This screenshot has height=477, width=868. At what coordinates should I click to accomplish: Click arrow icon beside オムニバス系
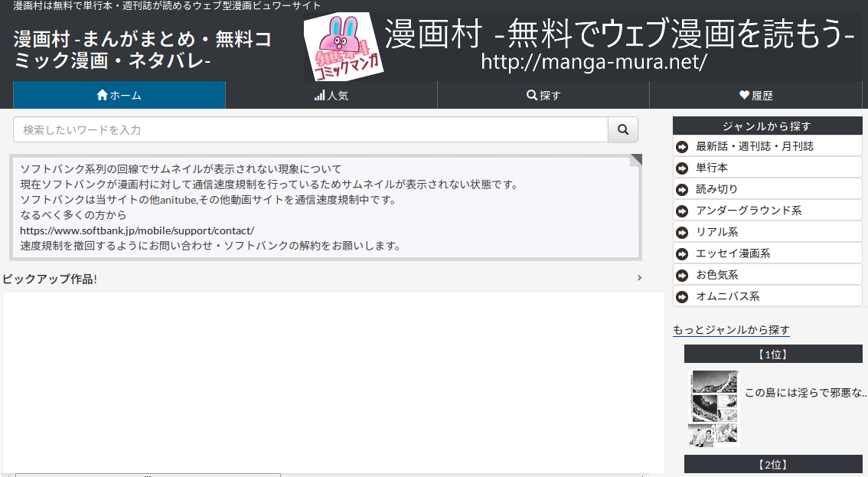(682, 297)
